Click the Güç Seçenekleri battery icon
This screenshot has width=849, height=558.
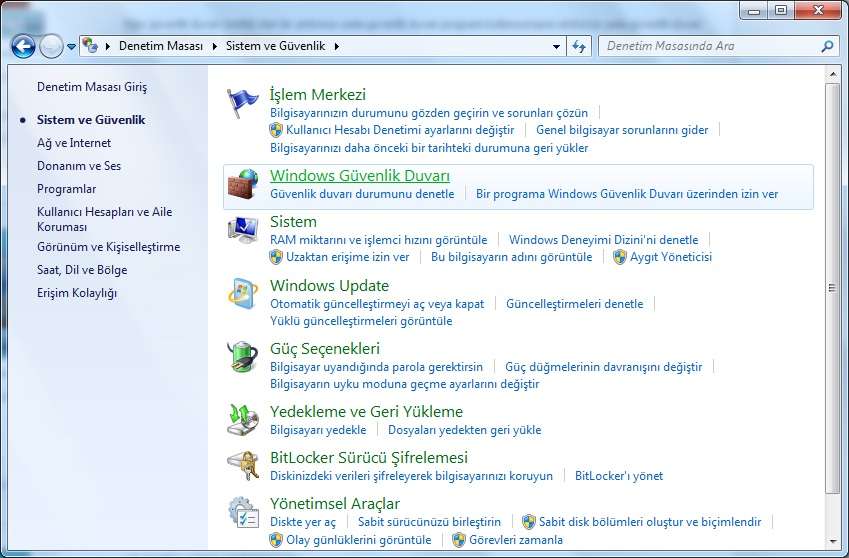pyautogui.click(x=242, y=357)
